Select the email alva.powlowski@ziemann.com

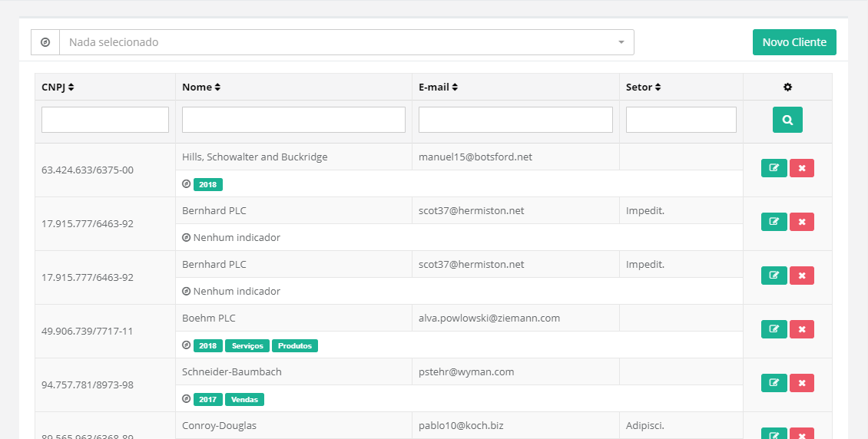tap(489, 318)
